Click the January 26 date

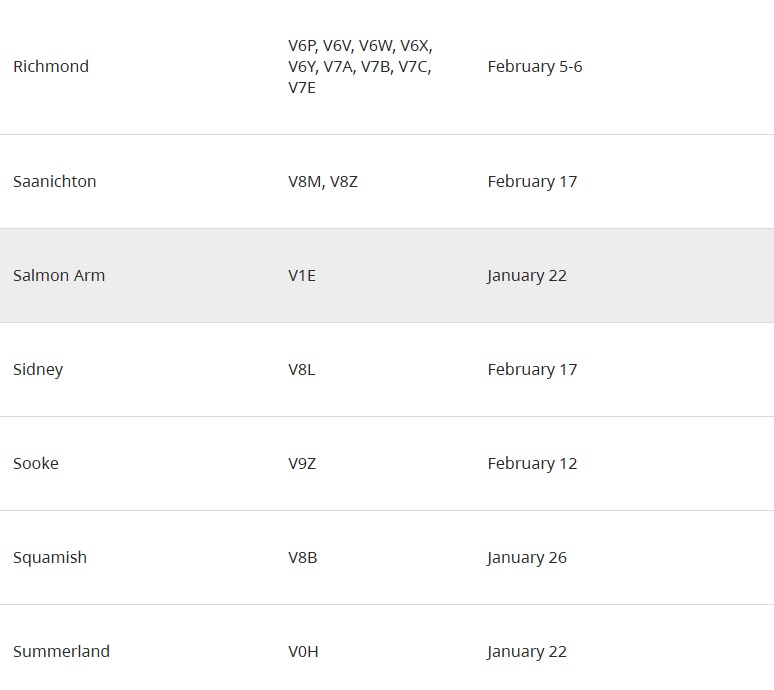click(527, 558)
